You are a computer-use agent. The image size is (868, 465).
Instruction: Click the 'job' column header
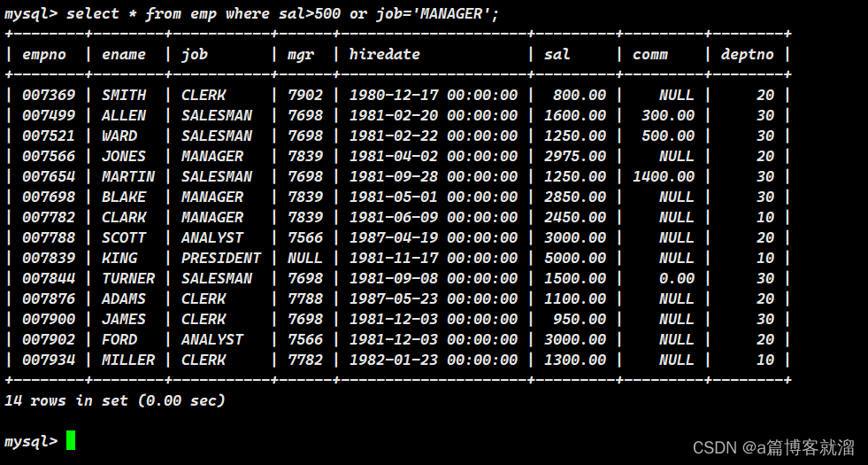pyautogui.click(x=195, y=54)
